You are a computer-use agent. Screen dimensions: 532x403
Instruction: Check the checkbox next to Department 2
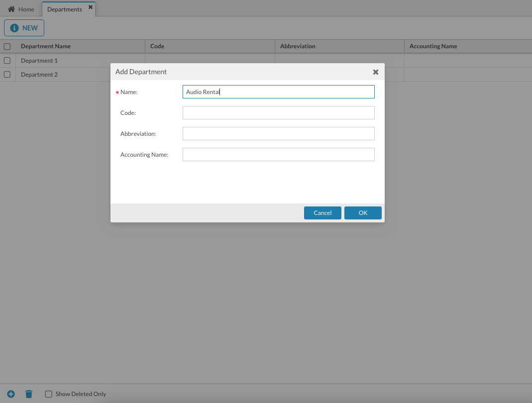tap(7, 74)
